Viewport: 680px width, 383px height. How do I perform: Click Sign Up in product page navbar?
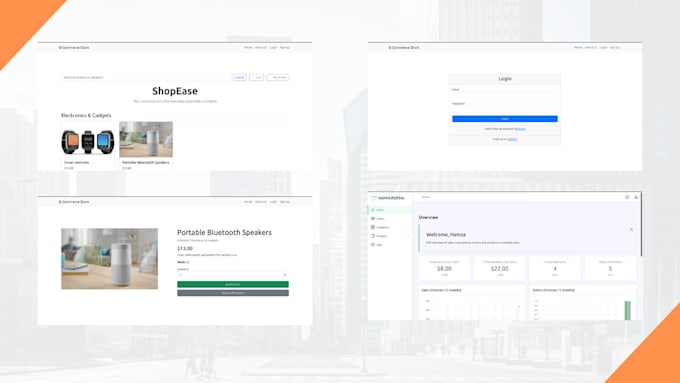tap(284, 202)
